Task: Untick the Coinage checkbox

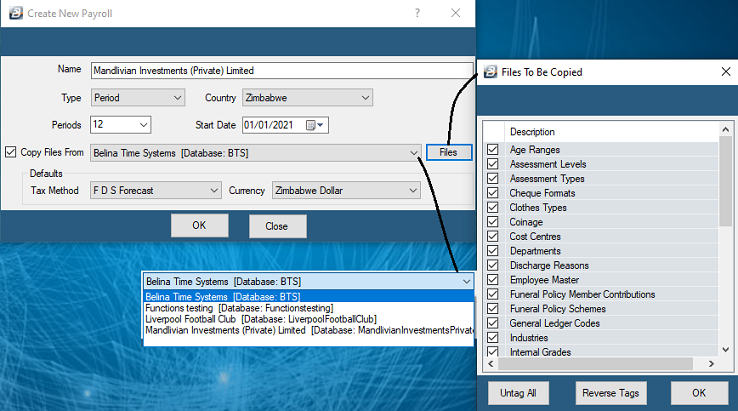Action: click(x=493, y=222)
